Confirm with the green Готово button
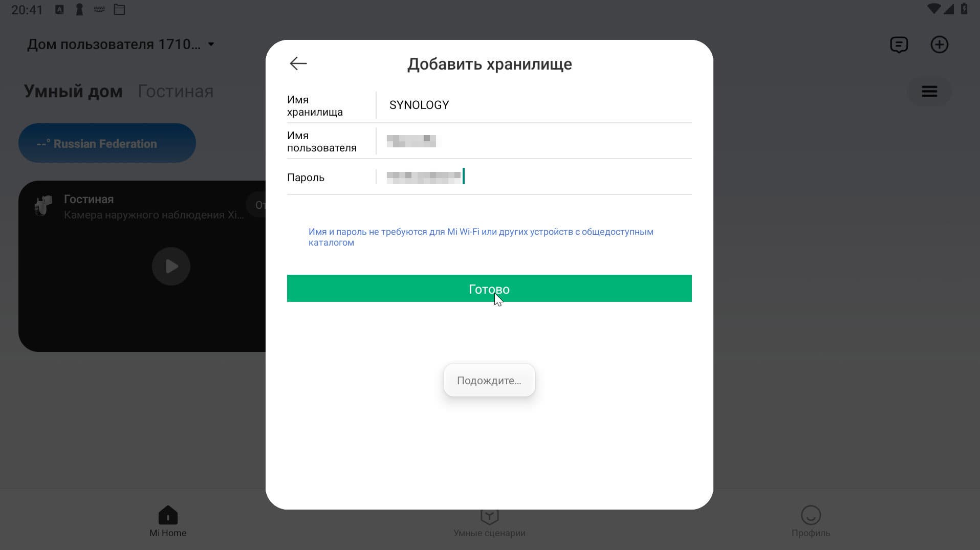 click(x=489, y=289)
